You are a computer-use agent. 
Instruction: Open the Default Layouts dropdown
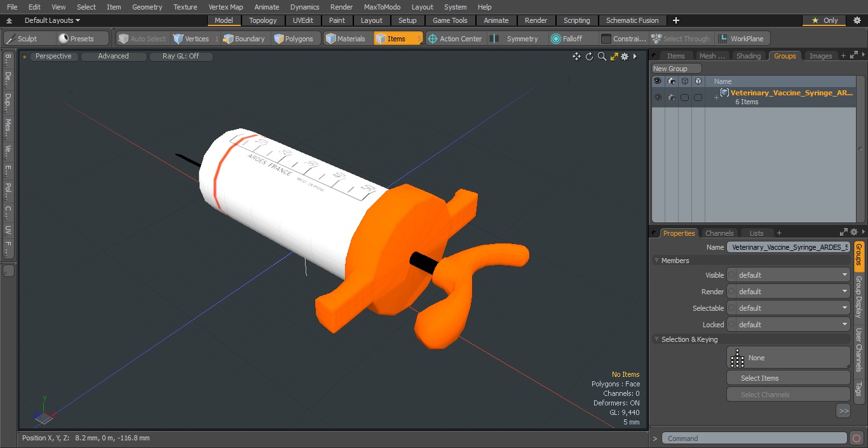tap(52, 20)
